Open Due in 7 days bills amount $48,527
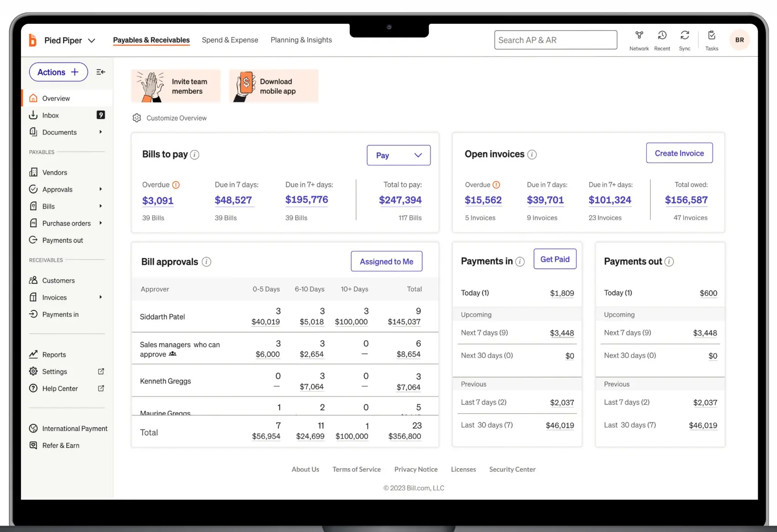 coord(233,200)
